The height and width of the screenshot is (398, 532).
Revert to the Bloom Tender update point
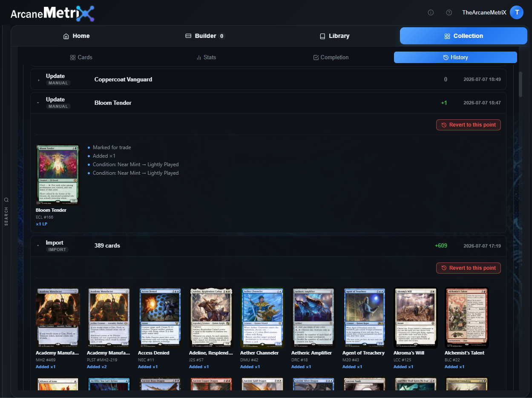(x=469, y=125)
